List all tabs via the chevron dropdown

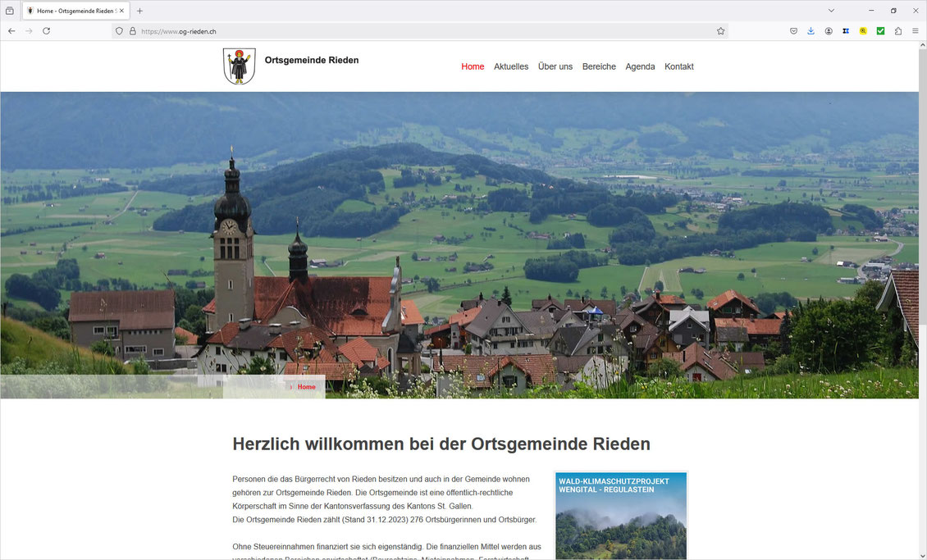pyautogui.click(x=831, y=11)
